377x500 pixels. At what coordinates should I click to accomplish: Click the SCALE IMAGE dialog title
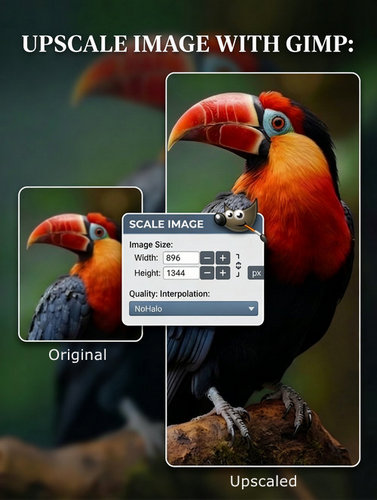coord(166,224)
